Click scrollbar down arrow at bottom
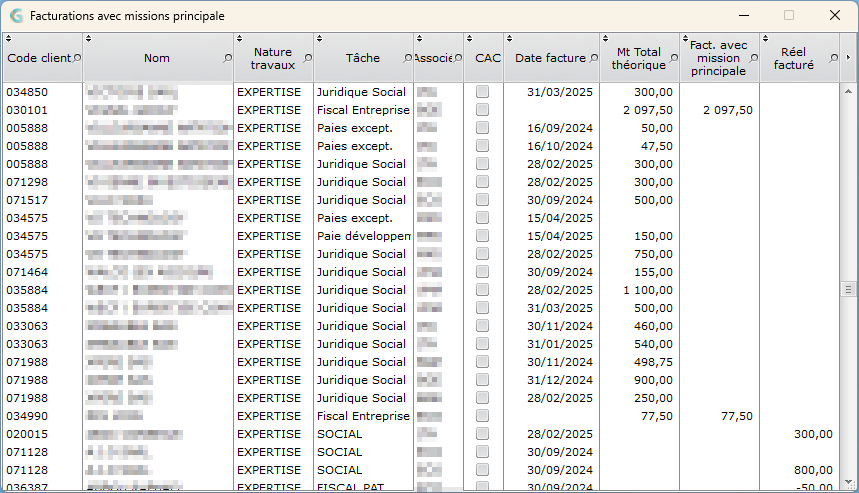 point(848,483)
